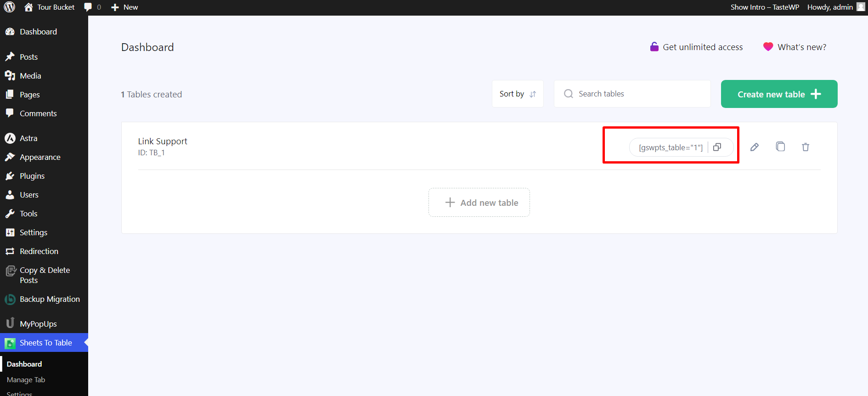Viewport: 868px width, 396px height.
Task: Select the gswpts_table shortcode text
Action: pos(671,147)
